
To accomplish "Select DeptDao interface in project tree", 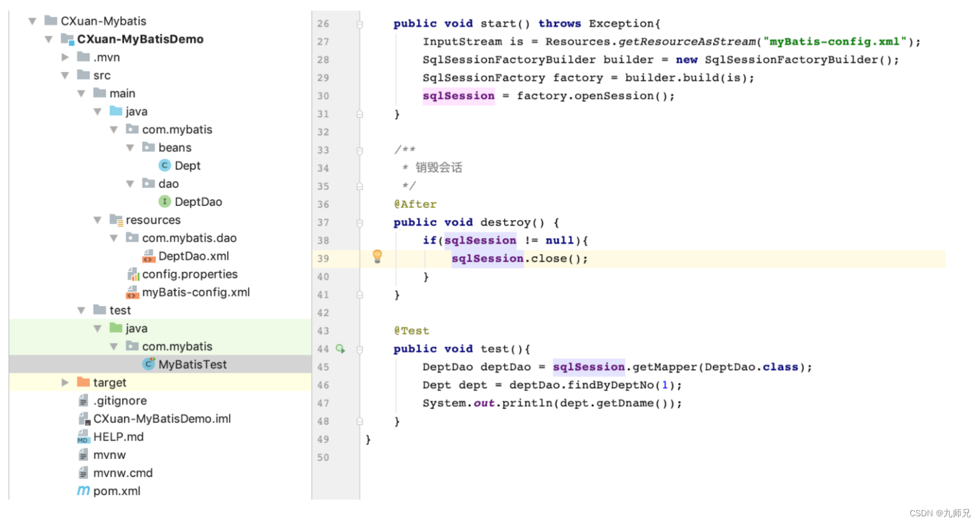I will (x=199, y=202).
